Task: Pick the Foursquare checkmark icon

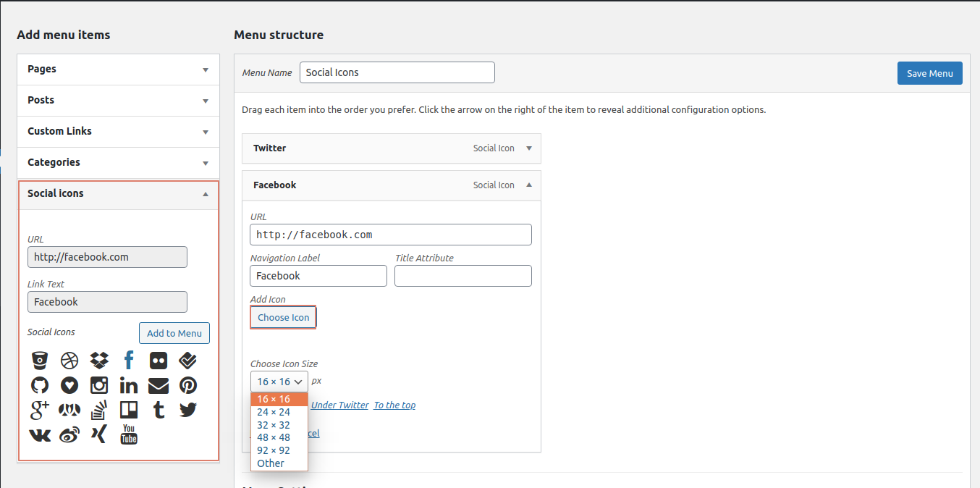Action: 188,361
